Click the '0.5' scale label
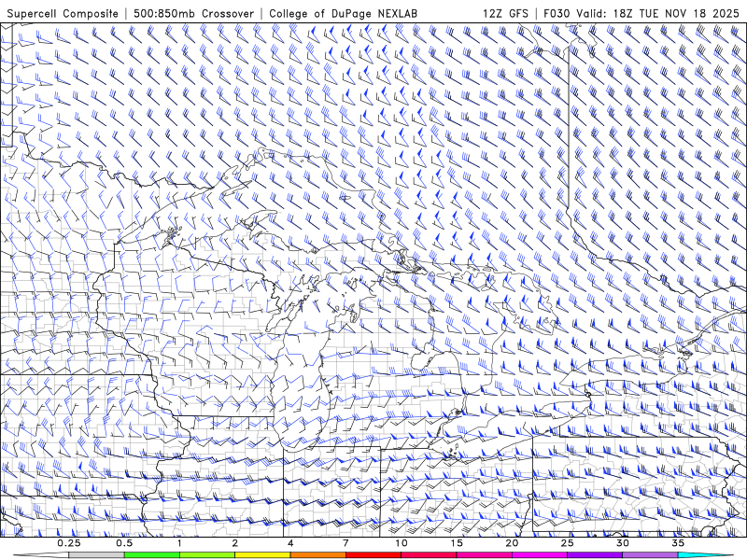747x560 pixels. click(124, 543)
